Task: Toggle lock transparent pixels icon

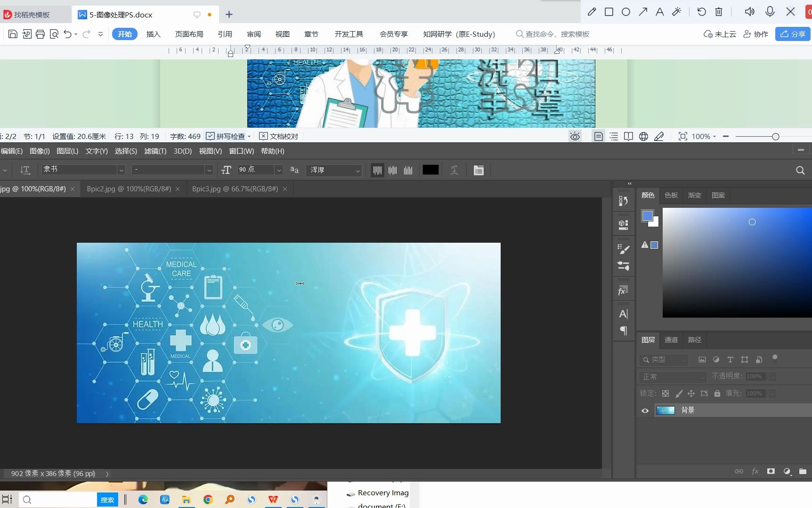Action: (x=666, y=393)
